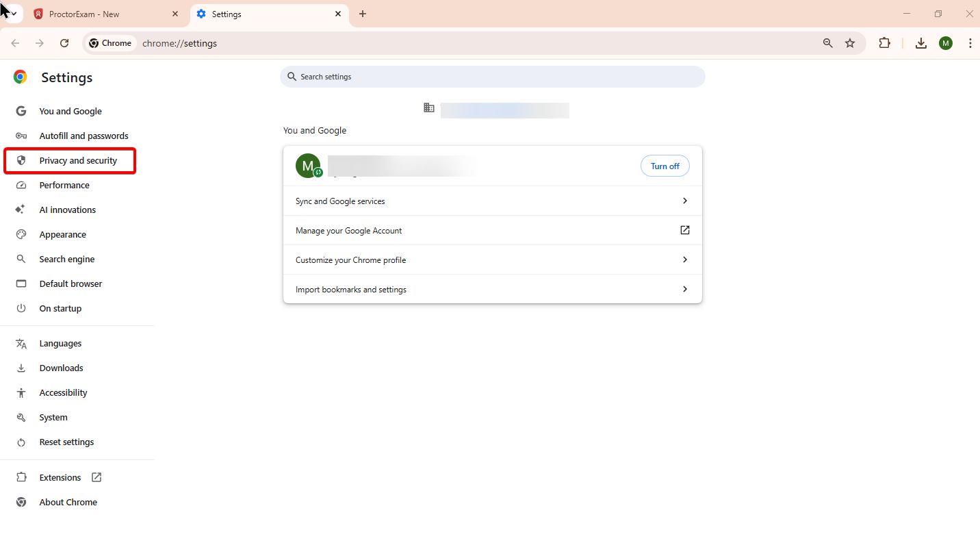Click the speedometer Performance icon

(x=21, y=185)
